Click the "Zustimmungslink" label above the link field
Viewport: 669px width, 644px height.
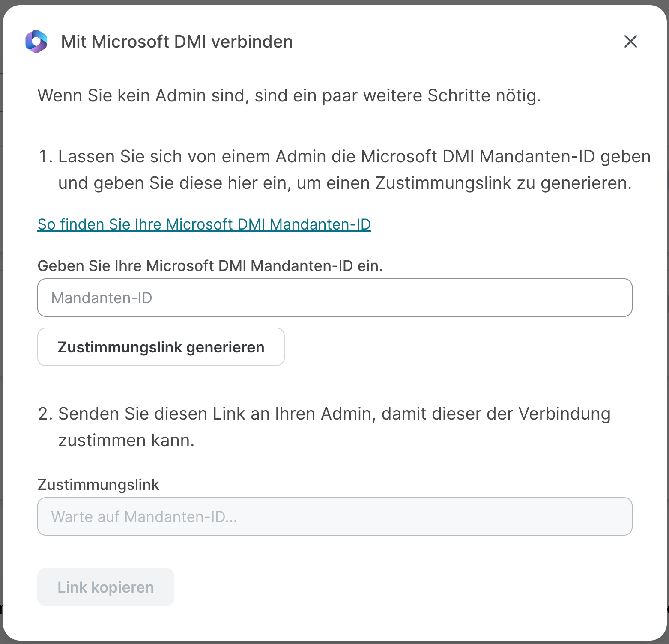(x=98, y=485)
